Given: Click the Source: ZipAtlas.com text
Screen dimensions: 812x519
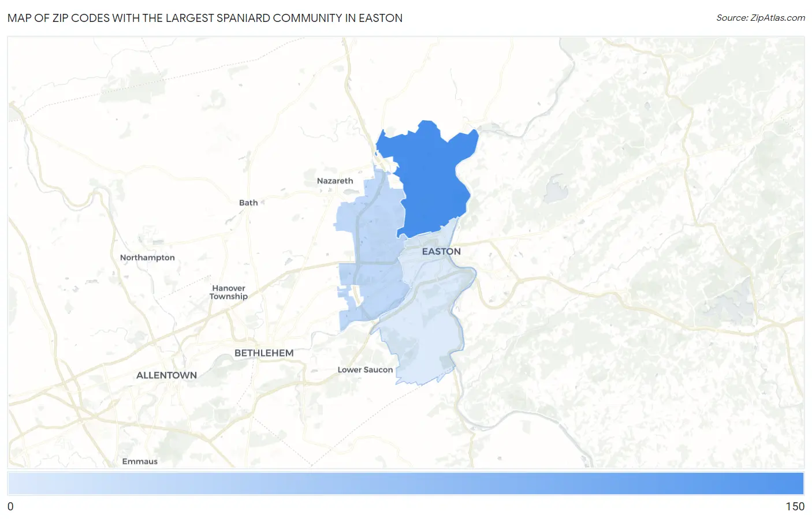Looking at the screenshot, I should coord(761,18).
